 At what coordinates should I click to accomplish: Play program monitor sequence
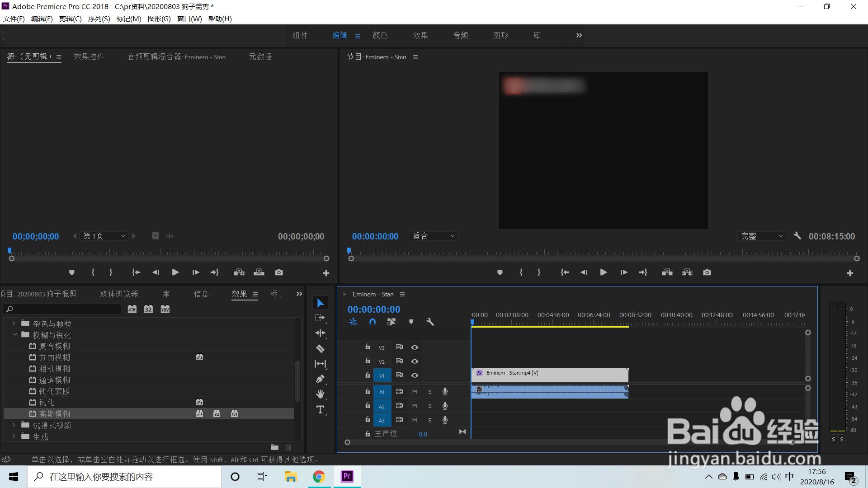[604, 272]
